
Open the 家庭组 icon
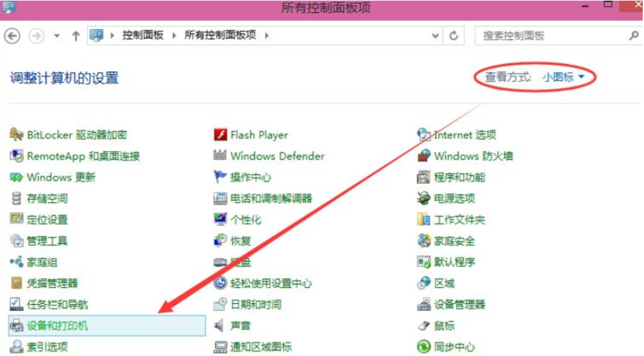coord(16,262)
